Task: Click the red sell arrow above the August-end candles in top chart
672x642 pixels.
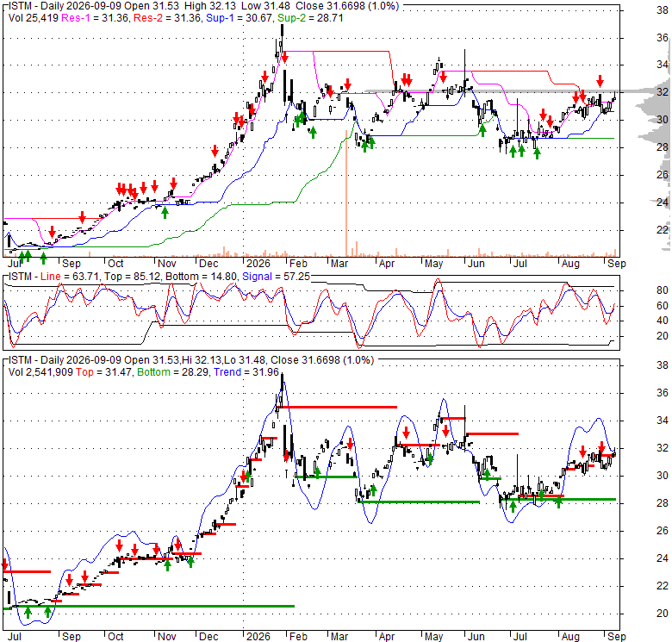Action: 600,80
